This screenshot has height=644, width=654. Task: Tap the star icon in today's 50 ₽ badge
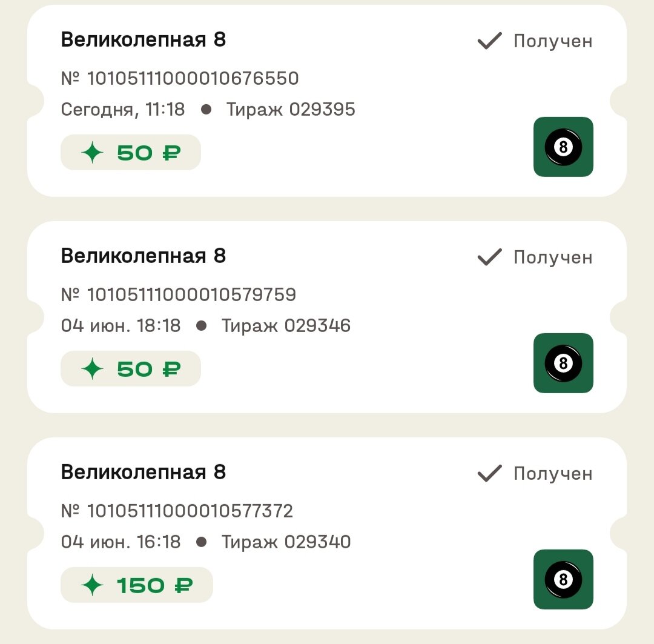pos(93,153)
